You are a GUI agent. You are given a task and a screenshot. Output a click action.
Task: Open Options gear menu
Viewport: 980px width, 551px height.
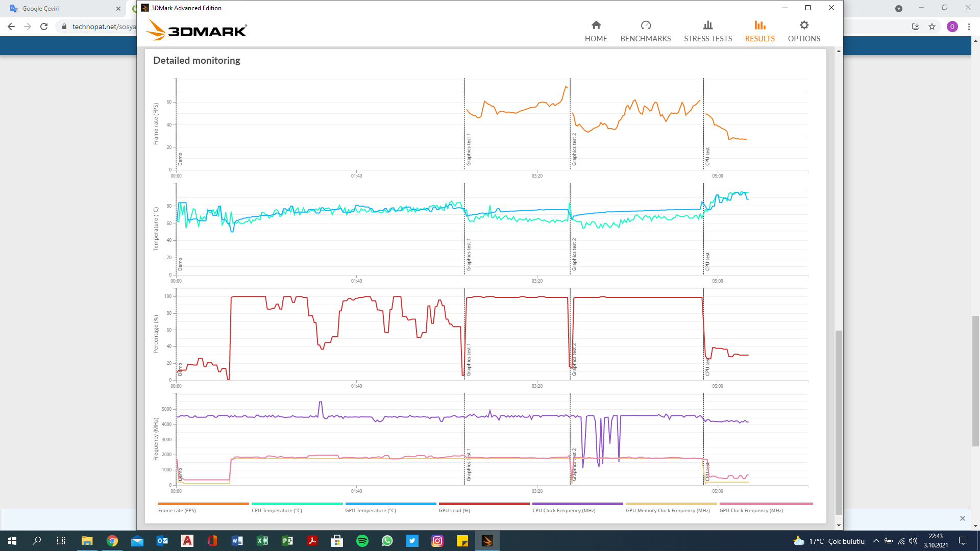(x=804, y=26)
